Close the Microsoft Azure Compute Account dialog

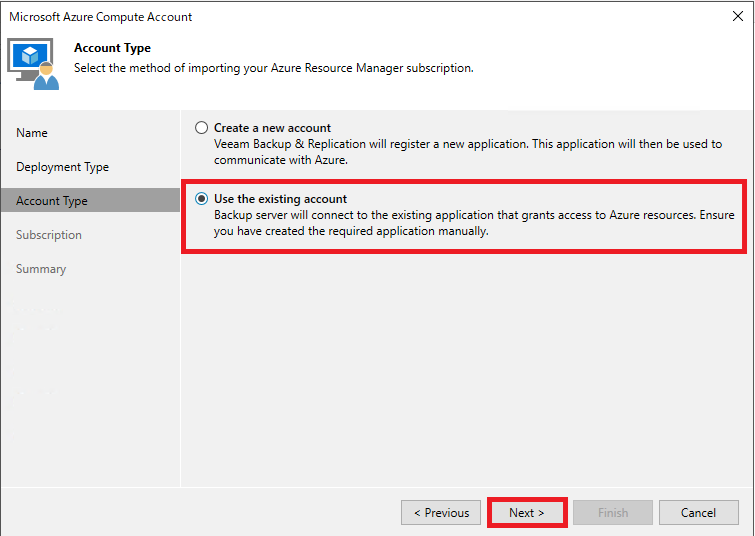coord(737,16)
